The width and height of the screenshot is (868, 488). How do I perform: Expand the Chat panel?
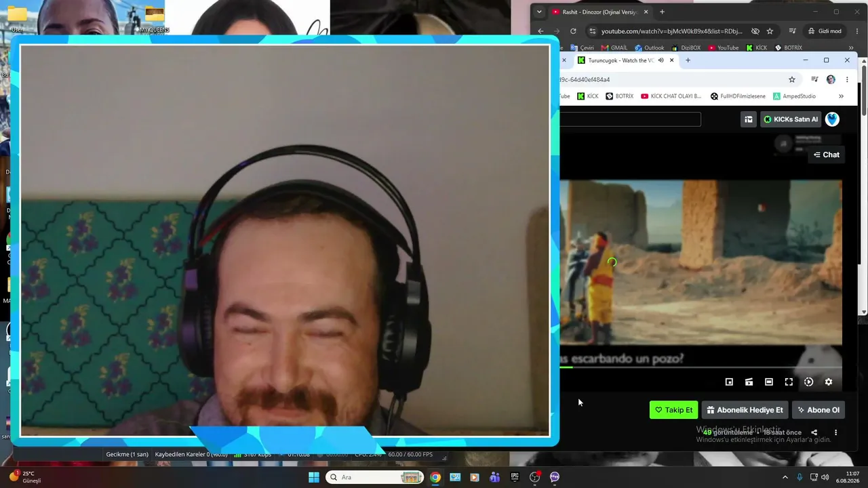[827, 155]
